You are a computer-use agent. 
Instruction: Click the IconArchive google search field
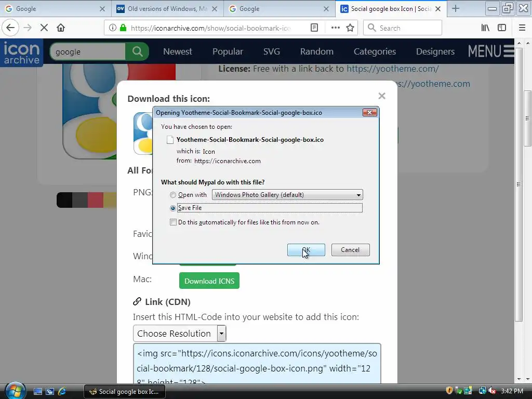click(x=88, y=51)
